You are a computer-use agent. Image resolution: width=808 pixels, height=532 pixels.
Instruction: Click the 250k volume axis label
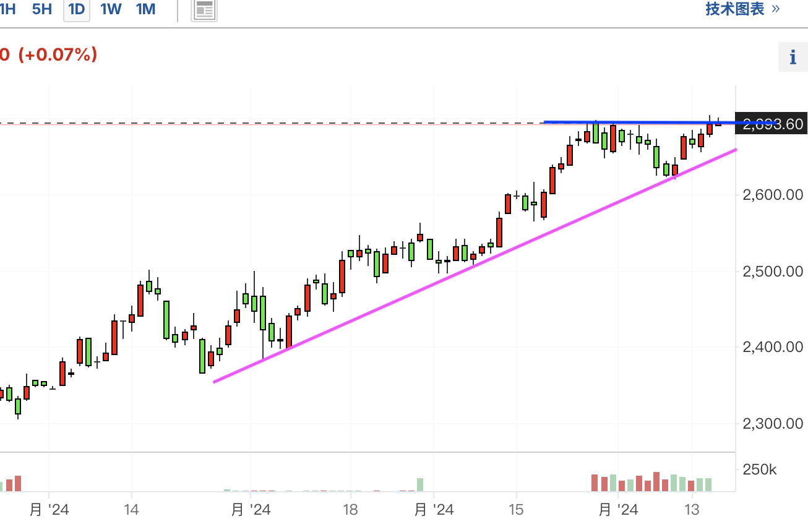pos(759,470)
